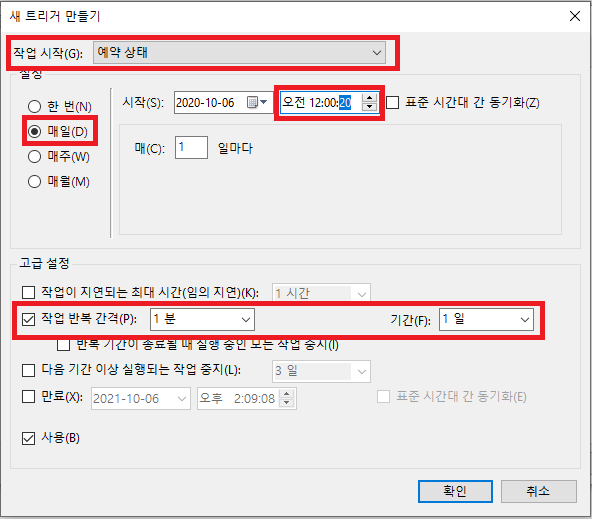
Task: Decrease start time with down spinner arrow
Action: 369,106
